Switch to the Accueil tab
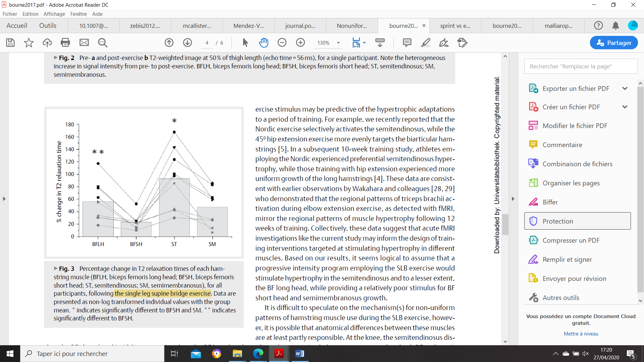The image size is (644, 362). (x=17, y=25)
